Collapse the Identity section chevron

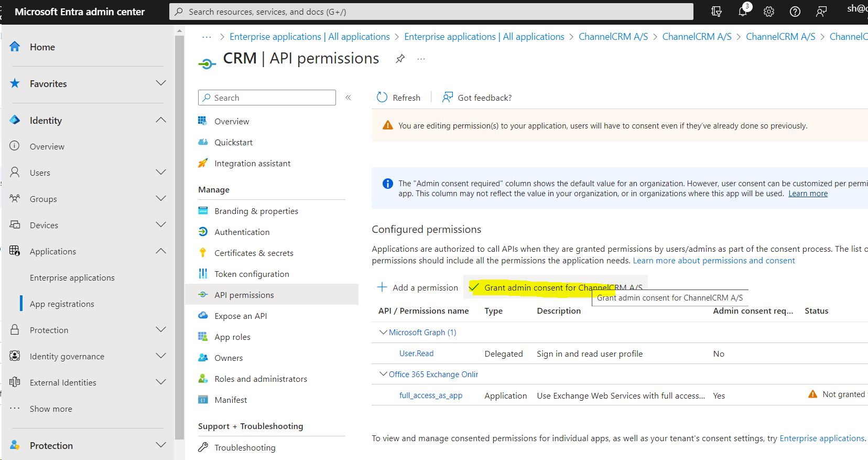pos(161,120)
